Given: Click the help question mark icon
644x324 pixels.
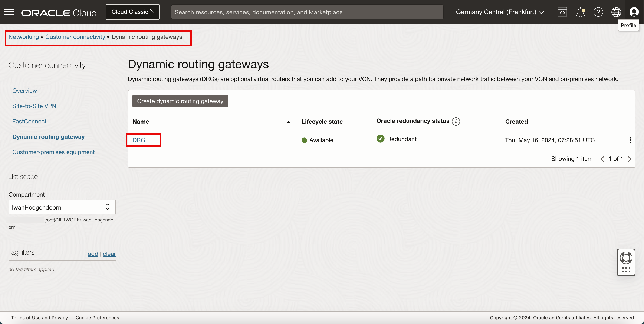Looking at the screenshot, I should point(598,12).
